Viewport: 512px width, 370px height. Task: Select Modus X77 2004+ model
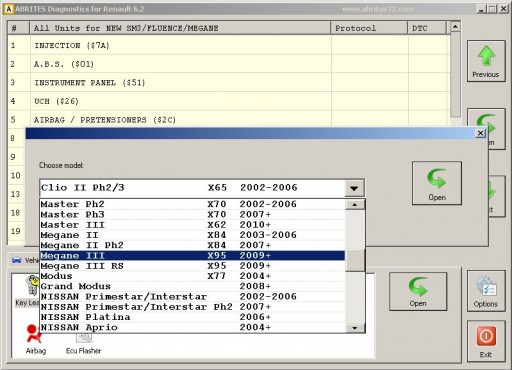(x=192, y=276)
